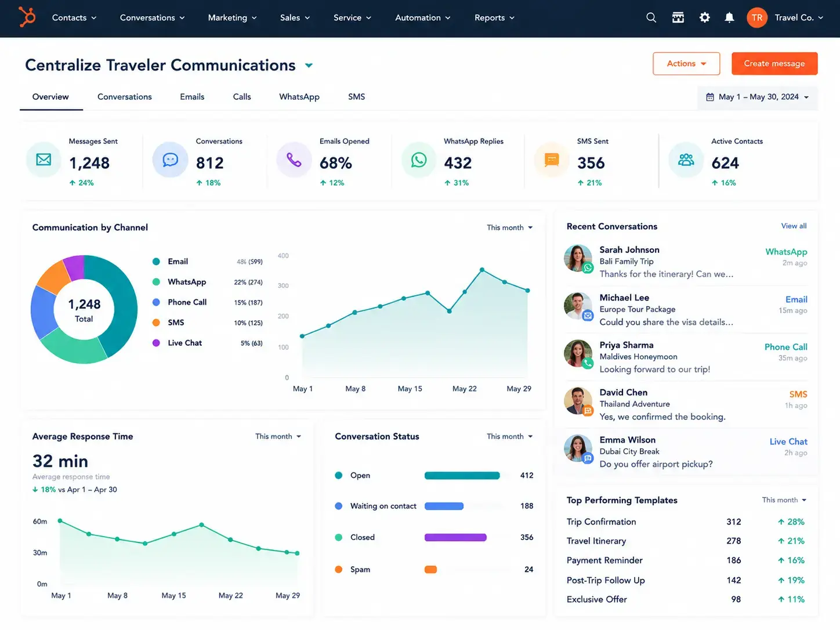Change Top Performing Templates period dropdown
Screen dimensions: 840x630
pos(784,500)
